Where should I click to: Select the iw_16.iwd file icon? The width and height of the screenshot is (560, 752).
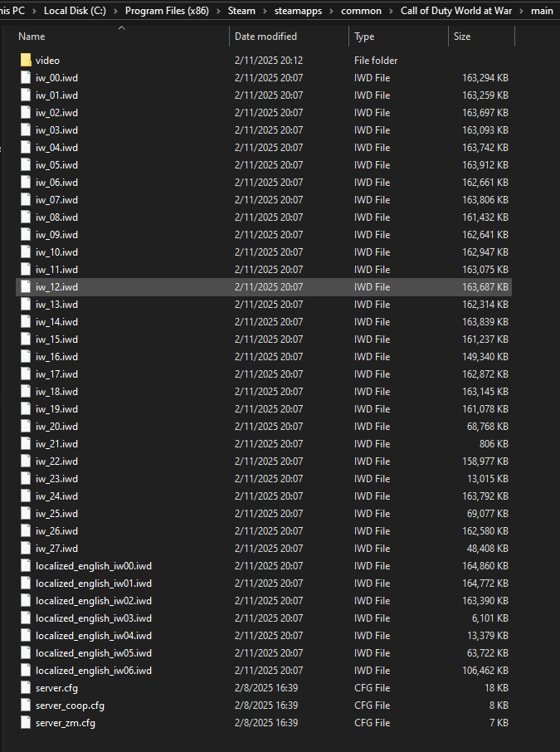pos(26,356)
